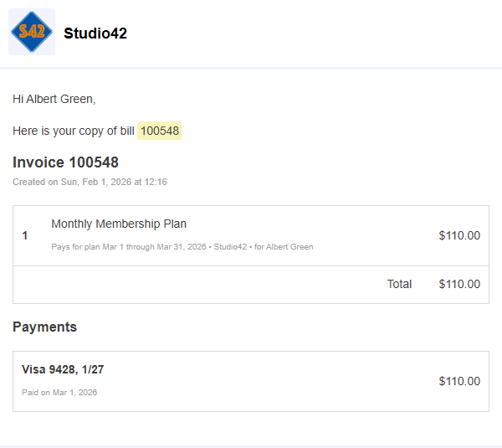Click the Invoice 100548 heading
Screen dimensions: 502x448
pyautogui.click(x=65, y=162)
